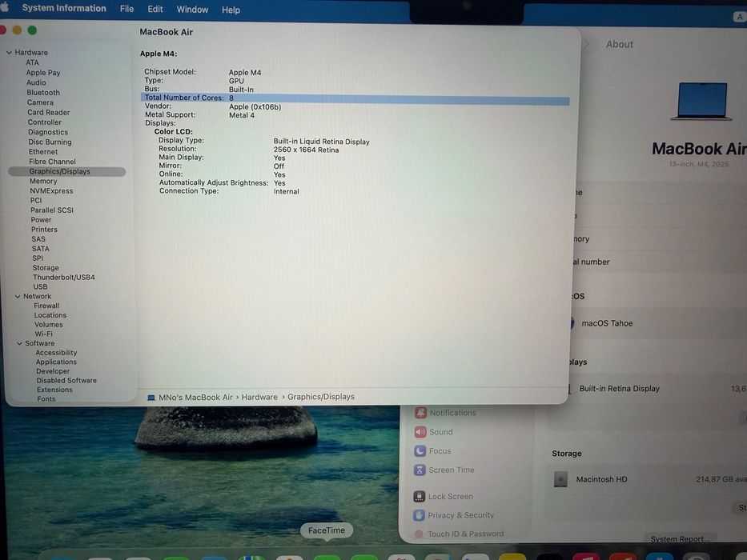Select Volumes under Network

click(49, 324)
